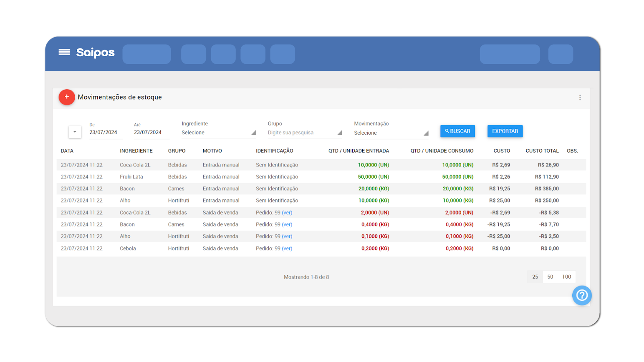
Task: Open the Grupo search dropdown
Action: [305, 133]
